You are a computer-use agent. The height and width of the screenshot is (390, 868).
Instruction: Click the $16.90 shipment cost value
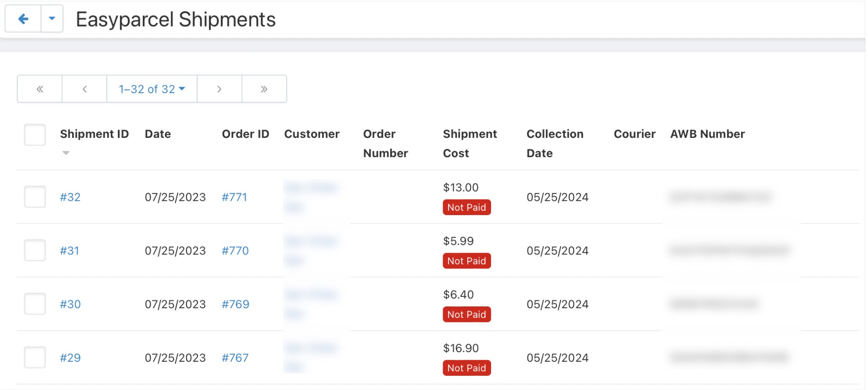pyautogui.click(x=461, y=348)
